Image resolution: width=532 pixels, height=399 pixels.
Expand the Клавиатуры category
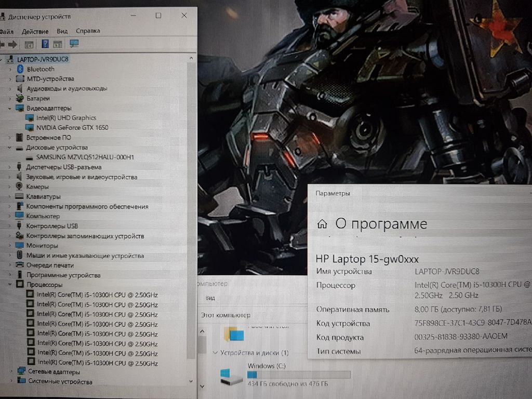click(10, 196)
